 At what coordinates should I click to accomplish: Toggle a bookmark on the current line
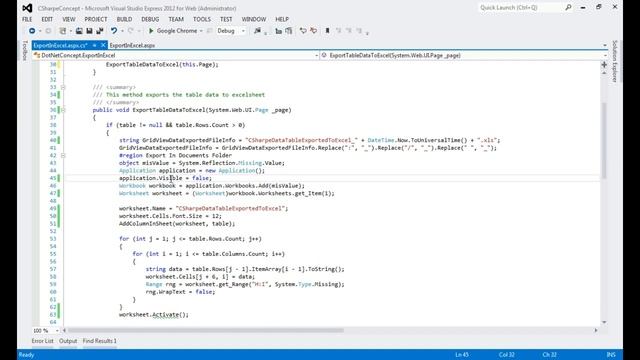coord(327,31)
